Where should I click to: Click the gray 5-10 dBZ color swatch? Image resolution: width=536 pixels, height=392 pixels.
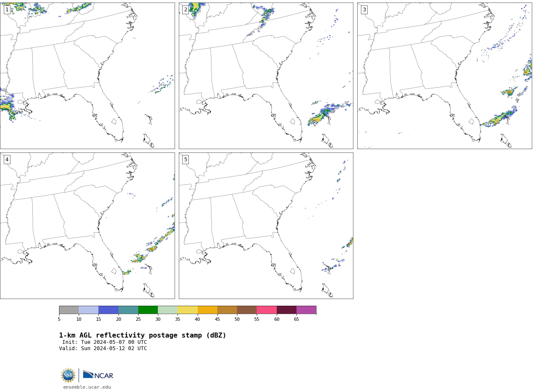[x=69, y=310]
